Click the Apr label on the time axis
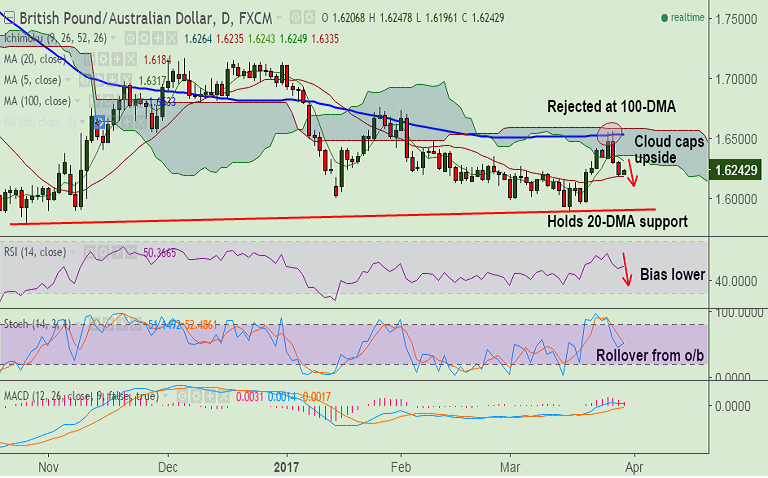Image resolution: width=768 pixels, height=478 pixels. pyautogui.click(x=634, y=467)
